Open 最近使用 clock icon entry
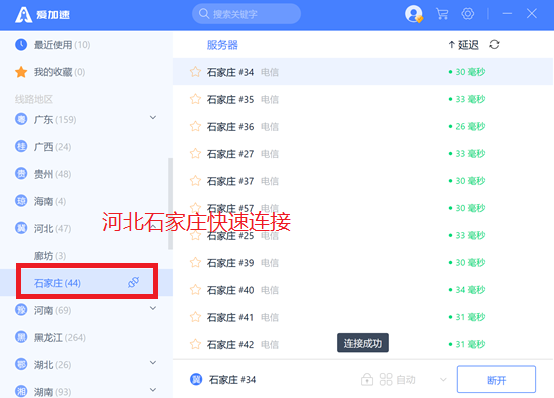 point(21,45)
